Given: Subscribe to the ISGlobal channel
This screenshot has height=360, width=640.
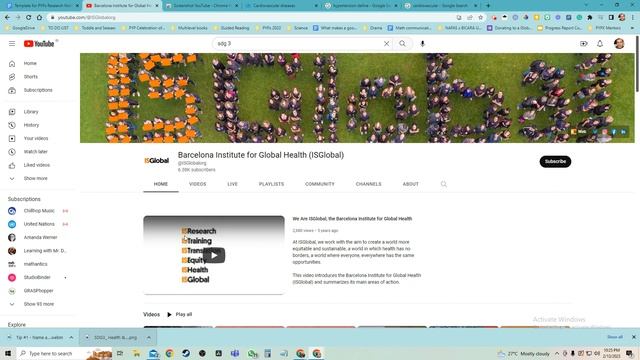Looking at the screenshot, I should pyautogui.click(x=555, y=161).
